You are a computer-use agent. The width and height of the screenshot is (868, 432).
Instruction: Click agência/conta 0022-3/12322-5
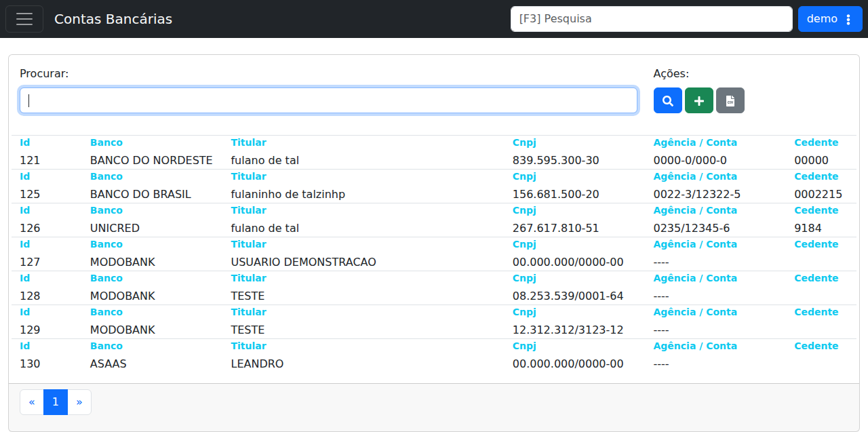coord(697,195)
